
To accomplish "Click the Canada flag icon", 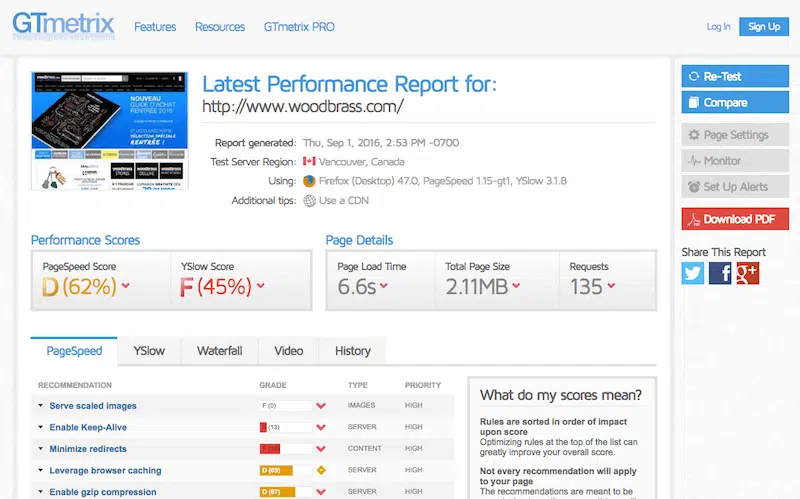I will pyautogui.click(x=310, y=162).
